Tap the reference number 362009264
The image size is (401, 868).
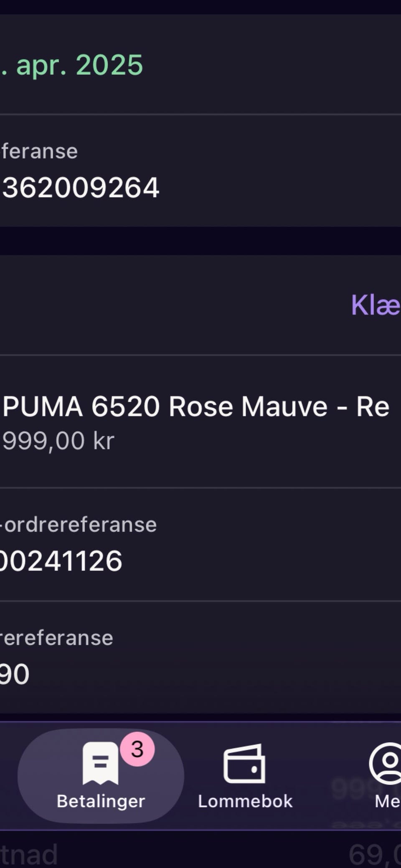[x=81, y=188]
